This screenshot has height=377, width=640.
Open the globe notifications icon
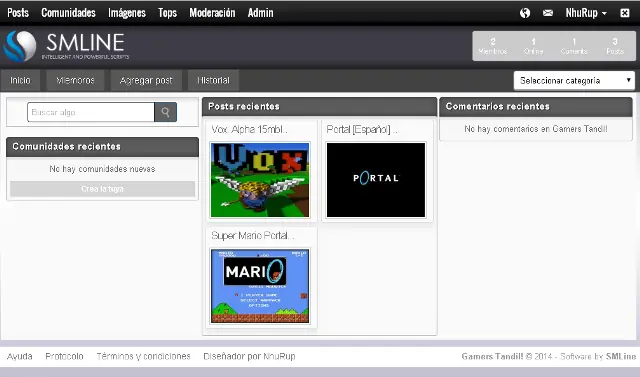(525, 13)
